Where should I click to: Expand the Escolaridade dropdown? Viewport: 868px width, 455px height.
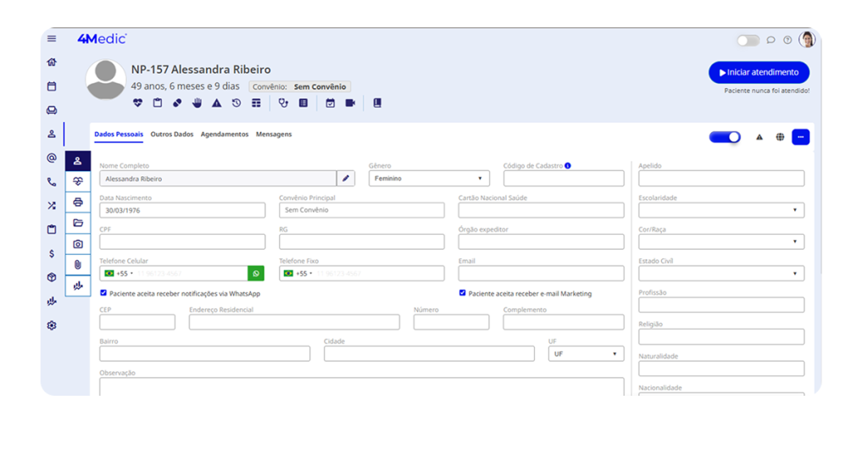point(721,210)
